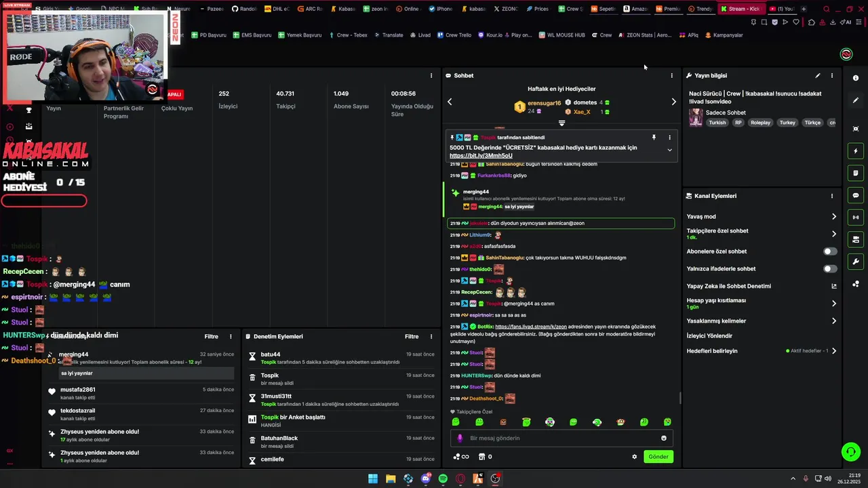868x488 pixels.
Task: Open activity feed three-dot menu
Action: click(x=231, y=336)
